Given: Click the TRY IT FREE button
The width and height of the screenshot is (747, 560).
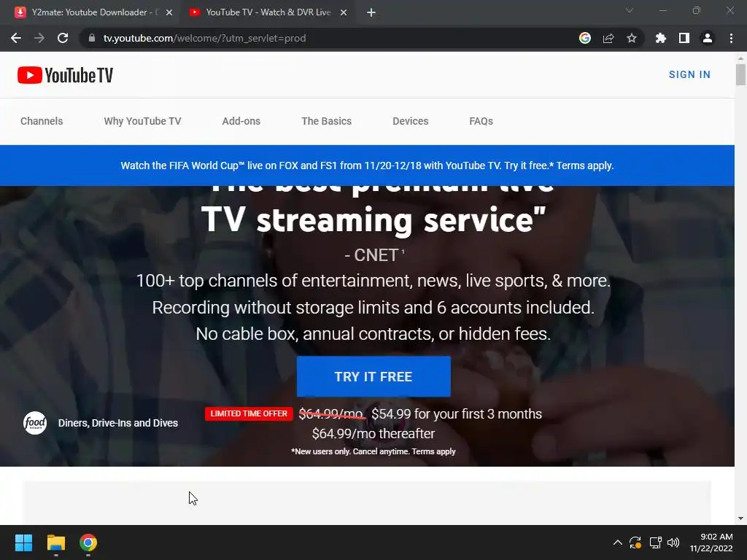Looking at the screenshot, I should pos(373,376).
